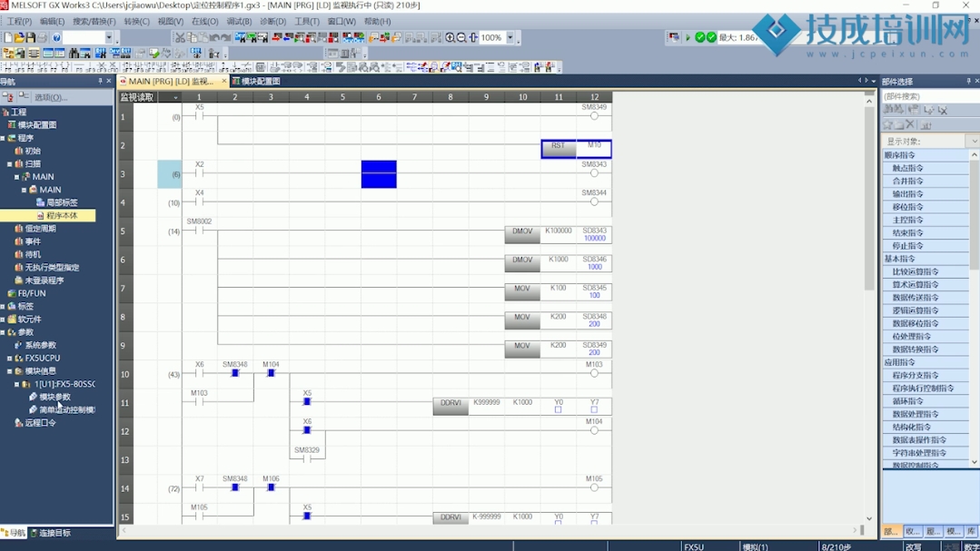This screenshot has width=980, height=551.
Task: Select the DMOV K100000 instruction in row 5
Action: [559, 234]
